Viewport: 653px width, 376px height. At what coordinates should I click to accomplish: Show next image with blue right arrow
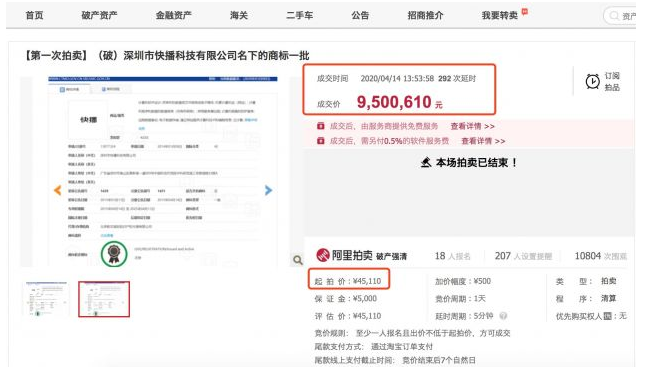click(x=269, y=190)
